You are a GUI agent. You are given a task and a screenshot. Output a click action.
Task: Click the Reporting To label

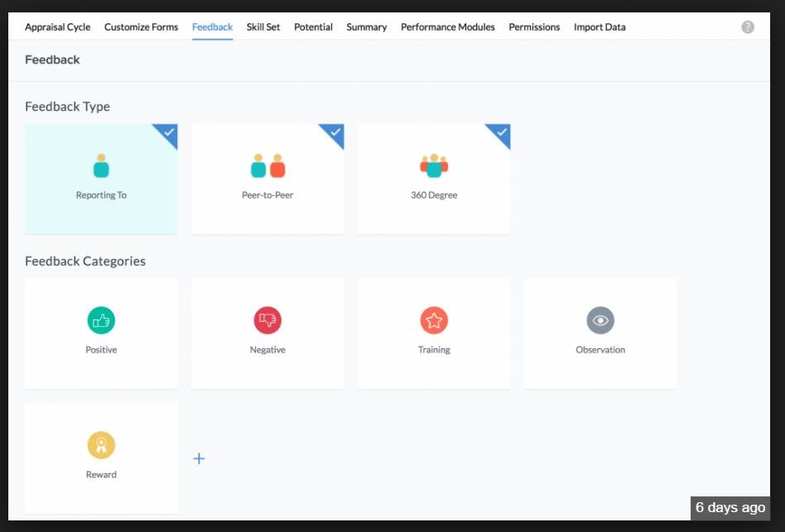click(101, 195)
